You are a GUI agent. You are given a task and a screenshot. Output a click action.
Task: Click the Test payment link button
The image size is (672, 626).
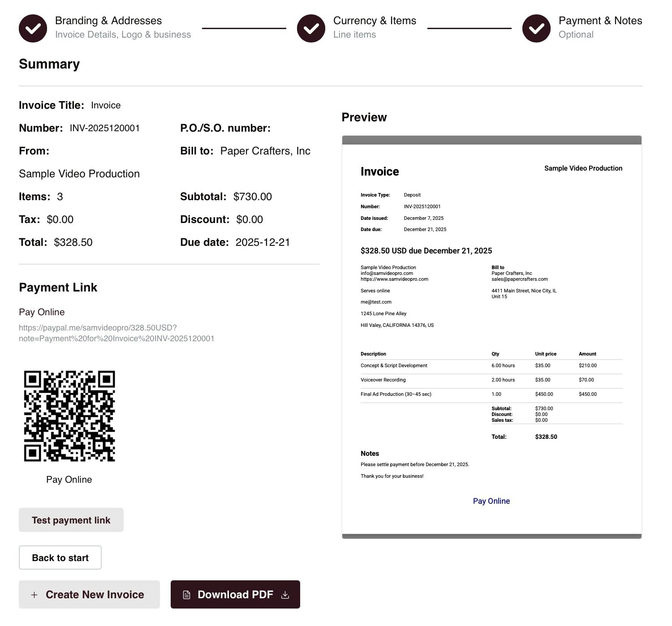[x=71, y=520]
